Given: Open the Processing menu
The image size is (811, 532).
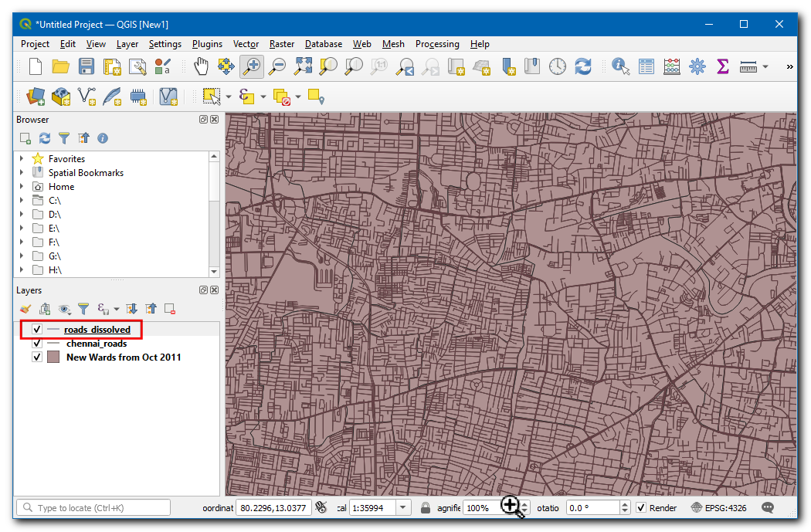Looking at the screenshot, I should 436,44.
